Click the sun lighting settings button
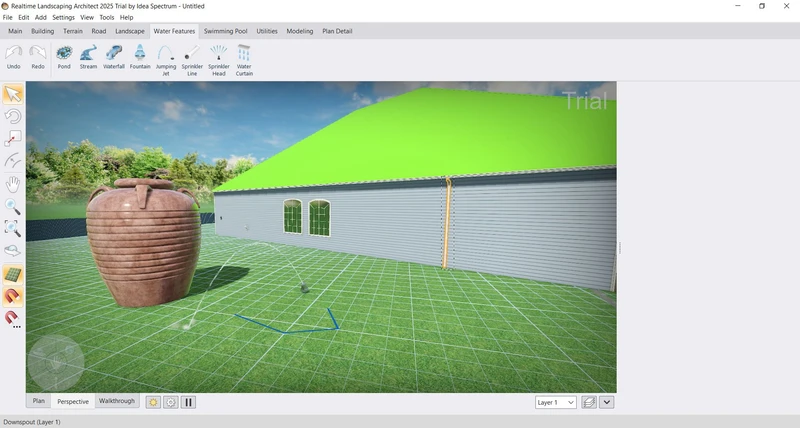800x428 pixels. pyautogui.click(x=153, y=402)
